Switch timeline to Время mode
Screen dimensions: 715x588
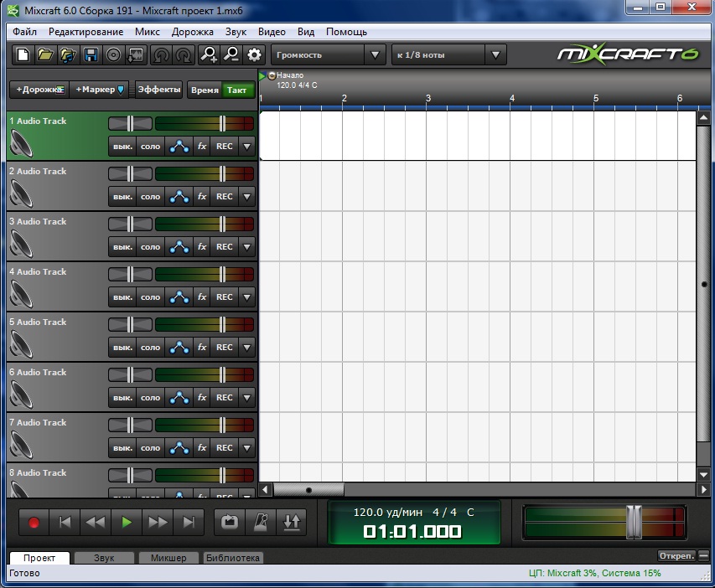pyautogui.click(x=205, y=90)
